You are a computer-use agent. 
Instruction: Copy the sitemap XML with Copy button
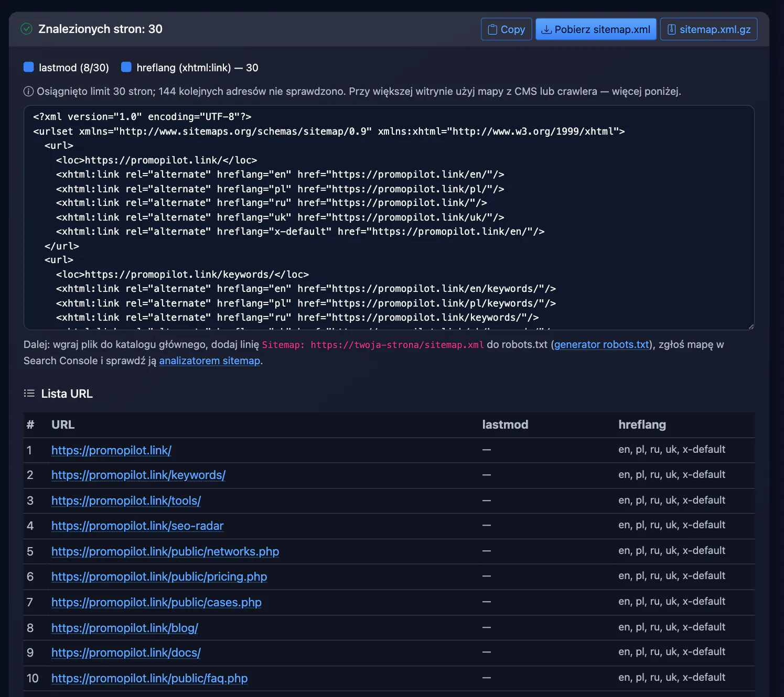tap(507, 29)
